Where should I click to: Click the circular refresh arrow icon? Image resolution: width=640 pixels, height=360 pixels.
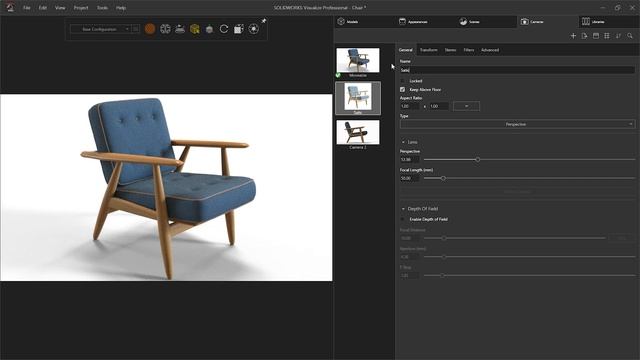pos(224,29)
